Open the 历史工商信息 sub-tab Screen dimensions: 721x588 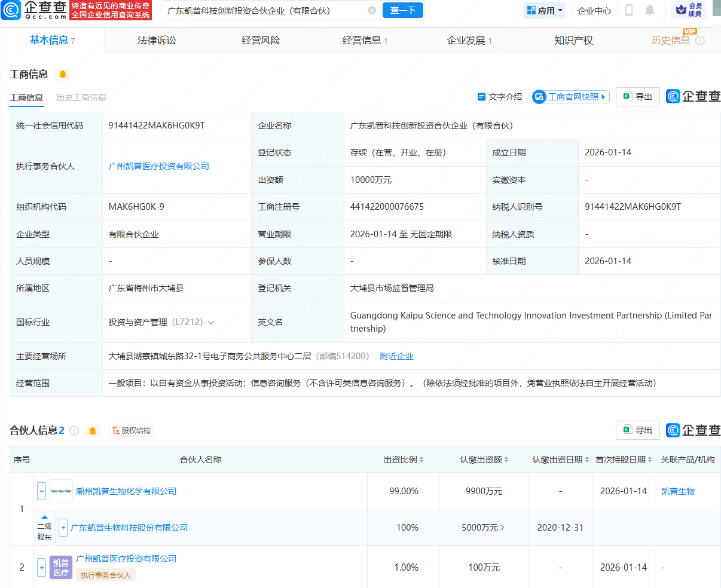pos(81,97)
